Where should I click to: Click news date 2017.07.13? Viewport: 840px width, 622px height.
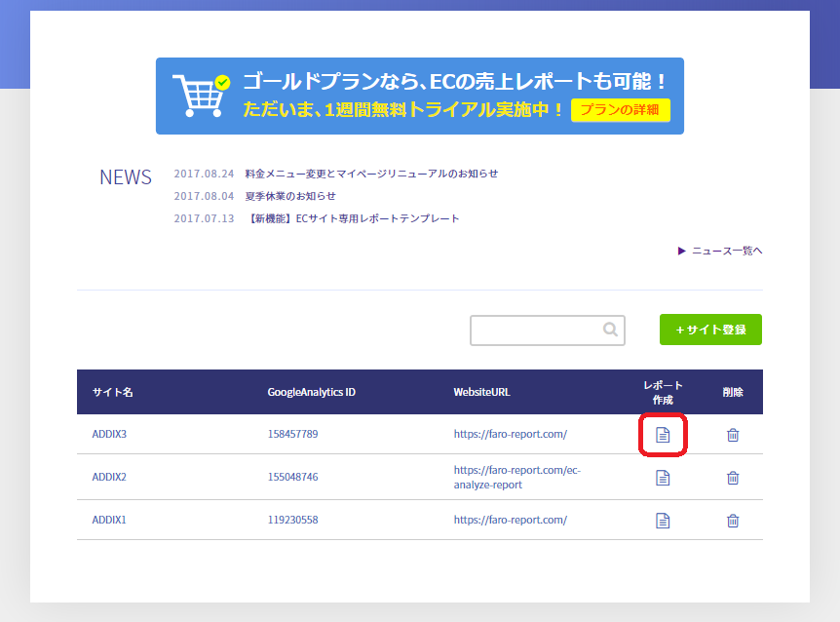204,218
